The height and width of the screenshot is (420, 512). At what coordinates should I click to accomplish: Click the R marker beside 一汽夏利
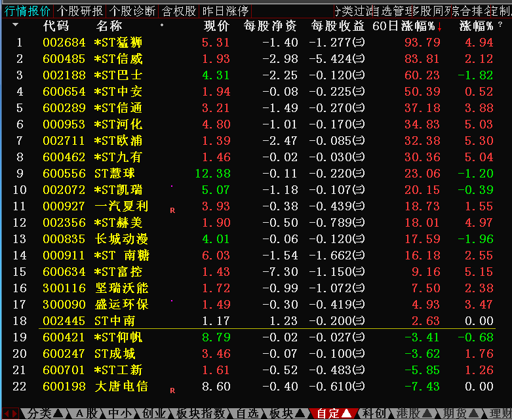tap(172, 210)
